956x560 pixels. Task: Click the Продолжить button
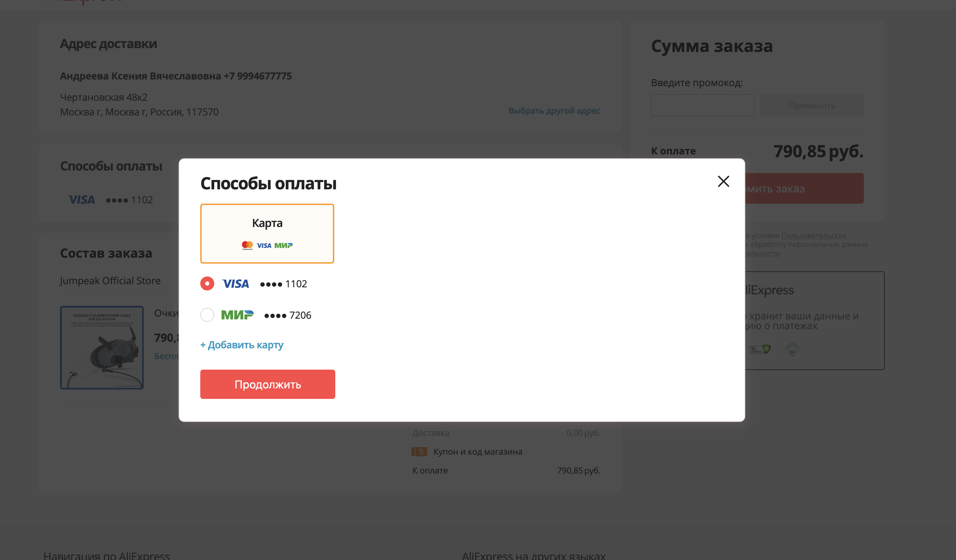(268, 384)
